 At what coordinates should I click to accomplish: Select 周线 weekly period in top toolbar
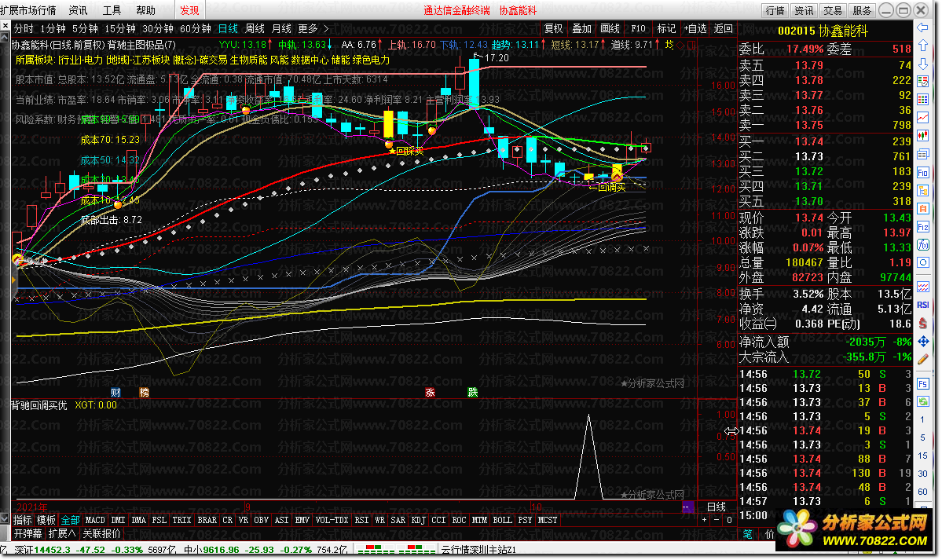point(255,28)
